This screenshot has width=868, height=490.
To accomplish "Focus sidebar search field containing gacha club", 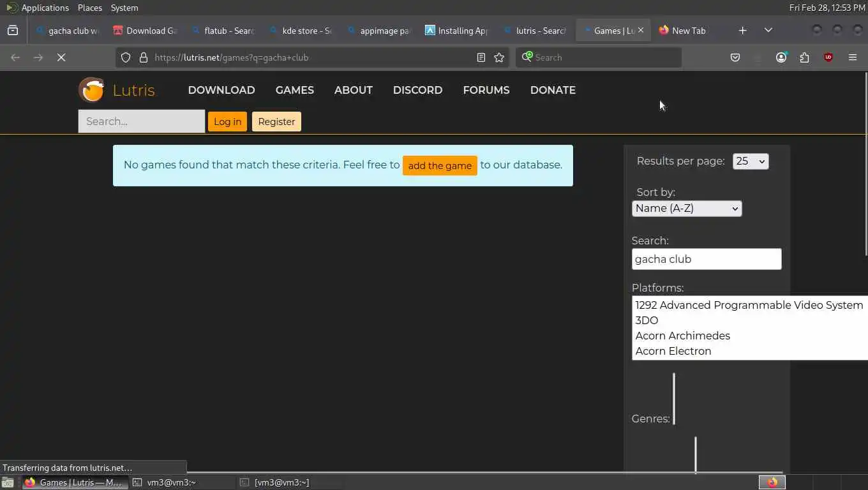I will pos(707,259).
